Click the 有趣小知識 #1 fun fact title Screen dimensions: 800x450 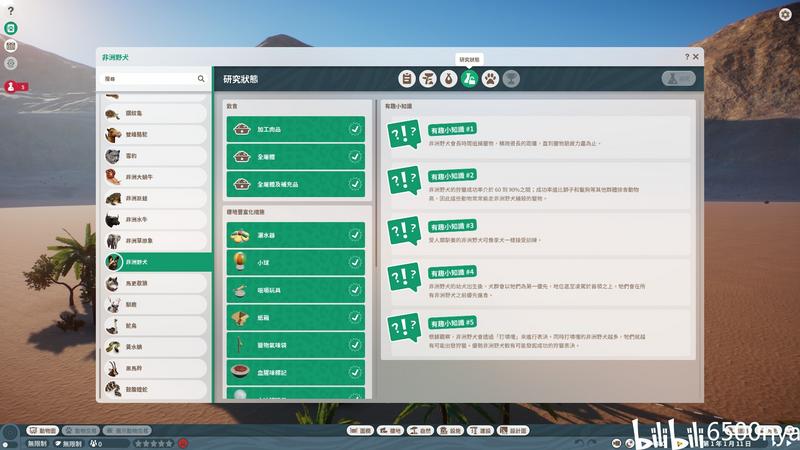tap(452, 130)
